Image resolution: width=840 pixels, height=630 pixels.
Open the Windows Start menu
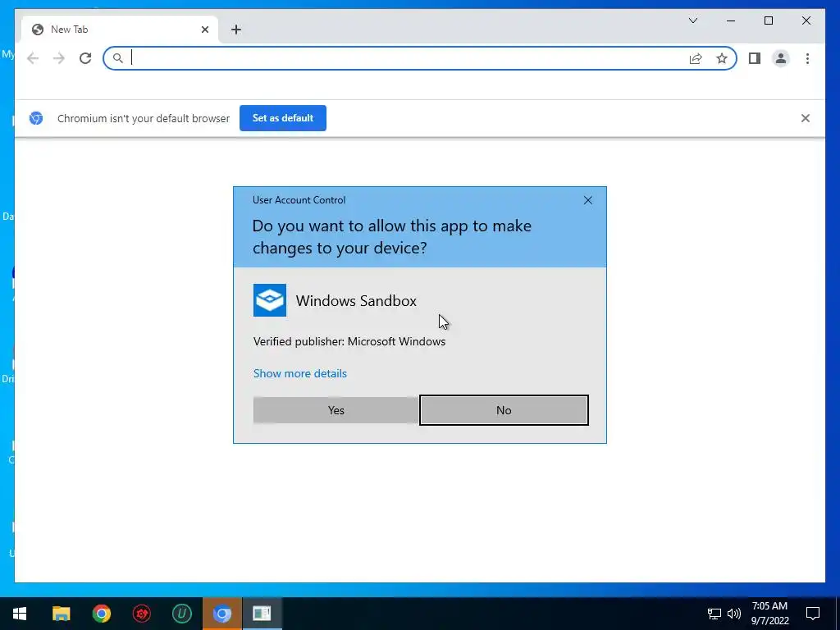pyautogui.click(x=20, y=614)
